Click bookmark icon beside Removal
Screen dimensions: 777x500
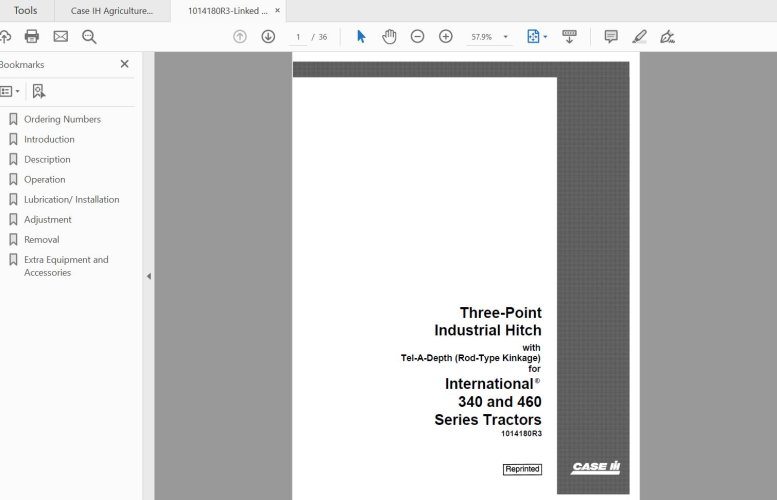click(13, 239)
